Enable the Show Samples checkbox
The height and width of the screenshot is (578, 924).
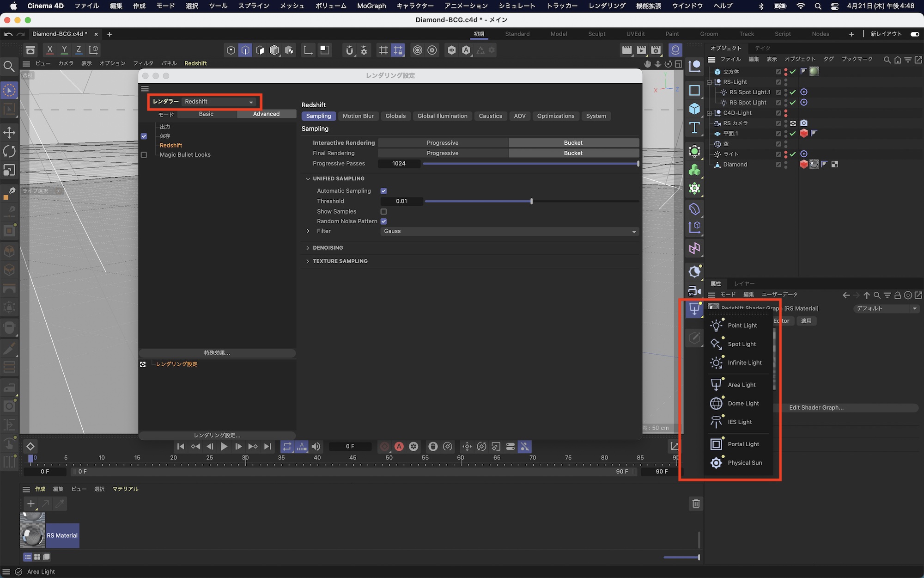click(383, 211)
